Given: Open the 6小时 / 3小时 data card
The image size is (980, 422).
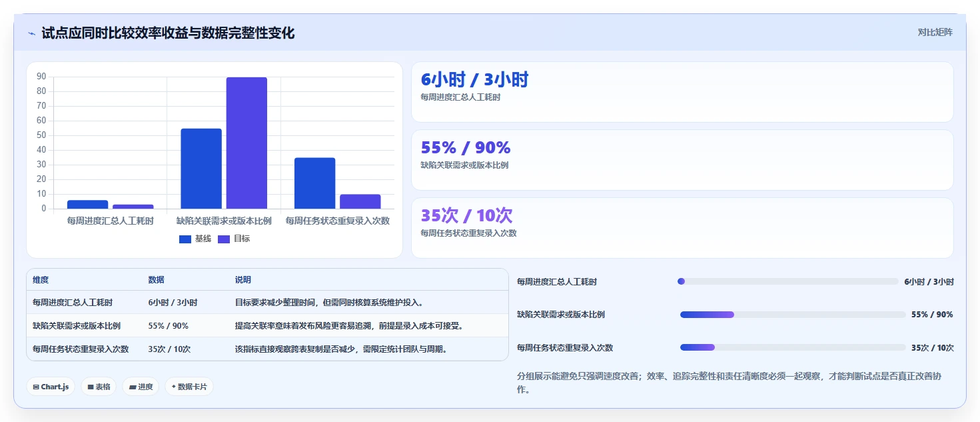Looking at the screenshot, I should (x=682, y=92).
